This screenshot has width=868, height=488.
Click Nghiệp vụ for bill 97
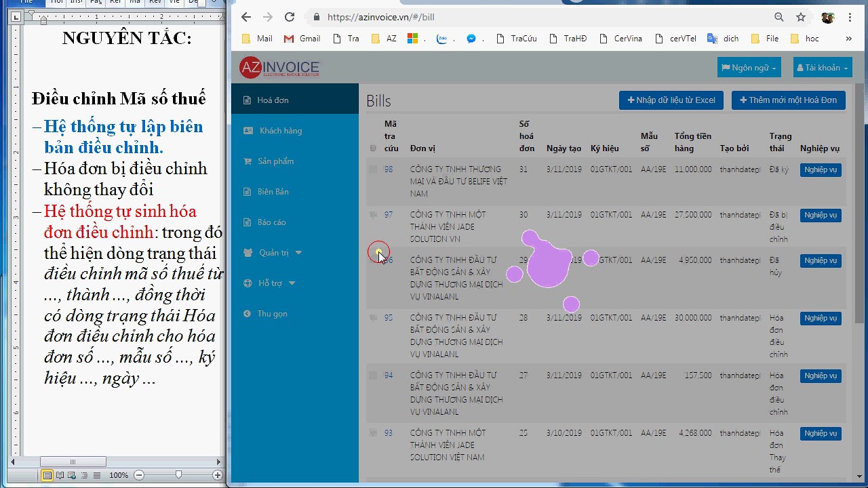click(x=821, y=215)
